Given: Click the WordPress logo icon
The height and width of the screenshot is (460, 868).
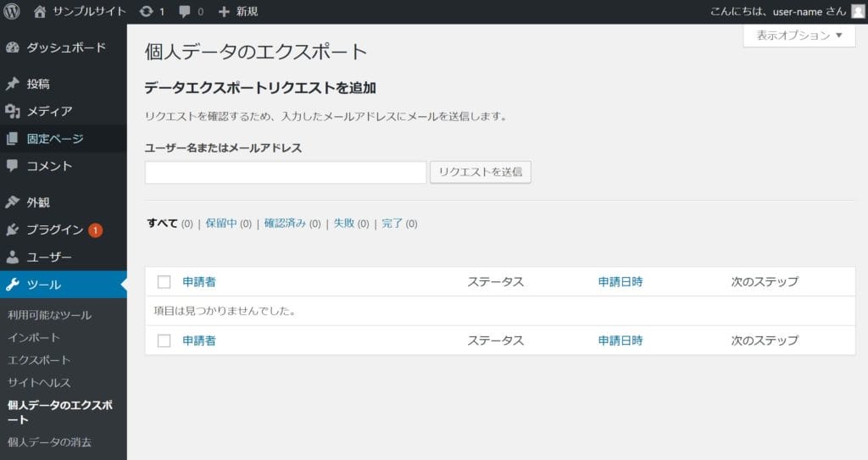Looking at the screenshot, I should [12, 12].
